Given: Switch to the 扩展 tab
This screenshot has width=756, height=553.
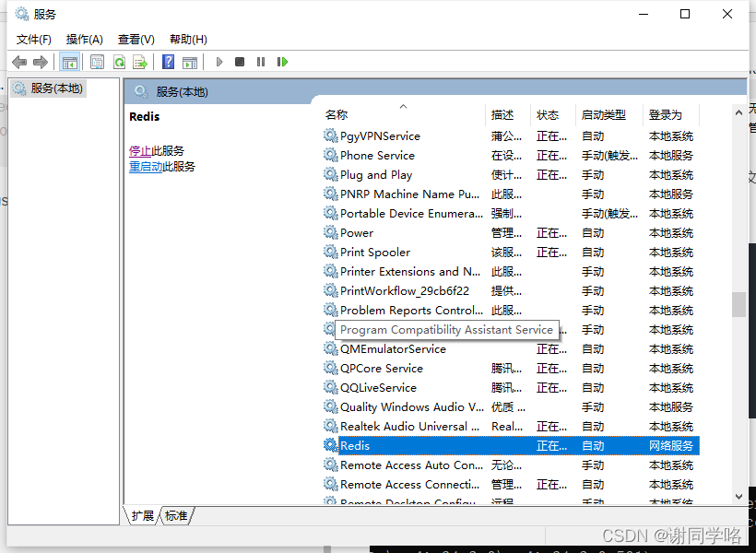Looking at the screenshot, I should [142, 516].
